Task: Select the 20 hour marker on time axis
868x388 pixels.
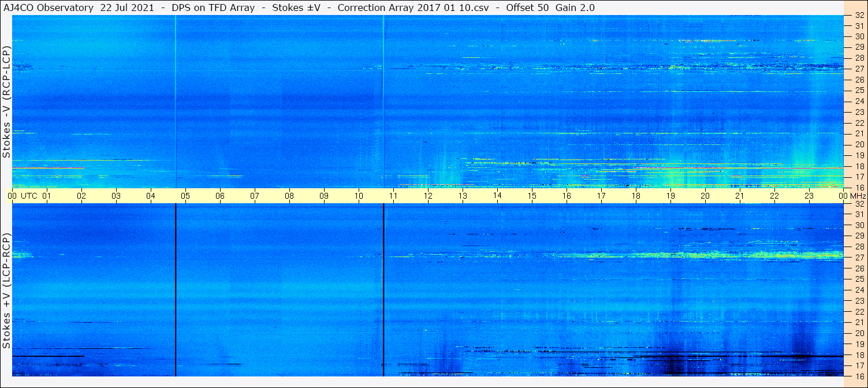Action: pos(705,196)
